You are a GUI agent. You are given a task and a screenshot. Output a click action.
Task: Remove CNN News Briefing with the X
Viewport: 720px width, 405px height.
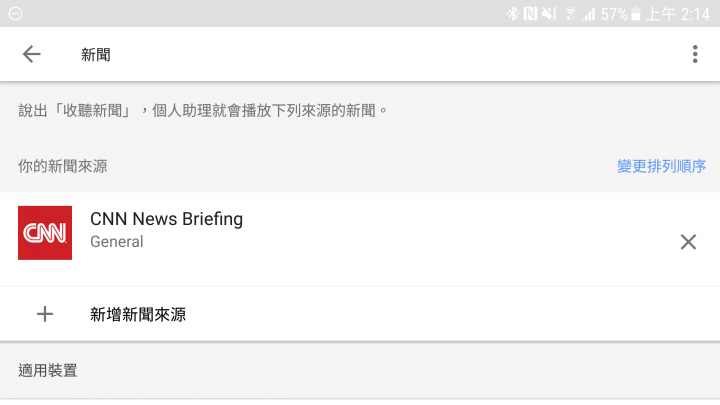coord(688,242)
